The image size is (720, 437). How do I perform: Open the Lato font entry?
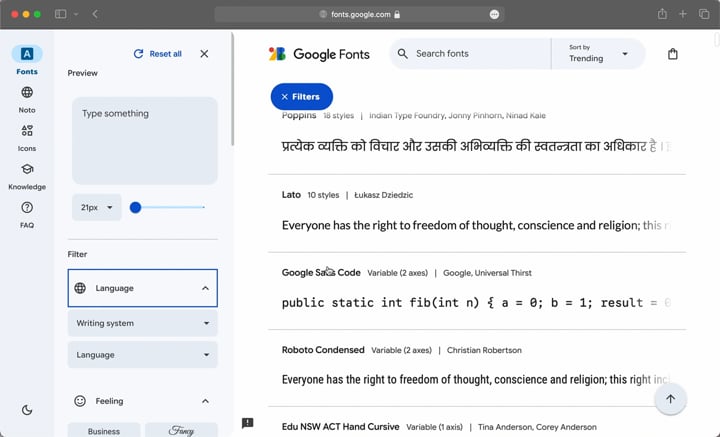tap(291, 195)
